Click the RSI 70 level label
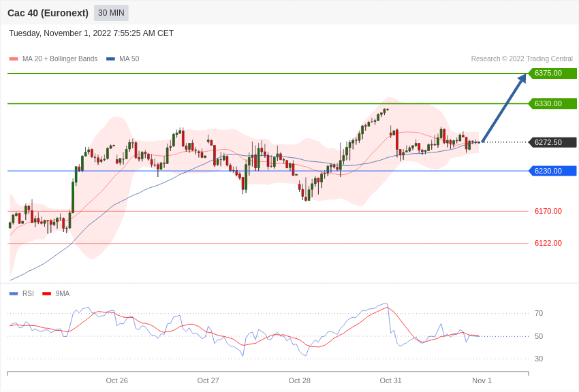This screenshot has width=579, height=392. [539, 314]
